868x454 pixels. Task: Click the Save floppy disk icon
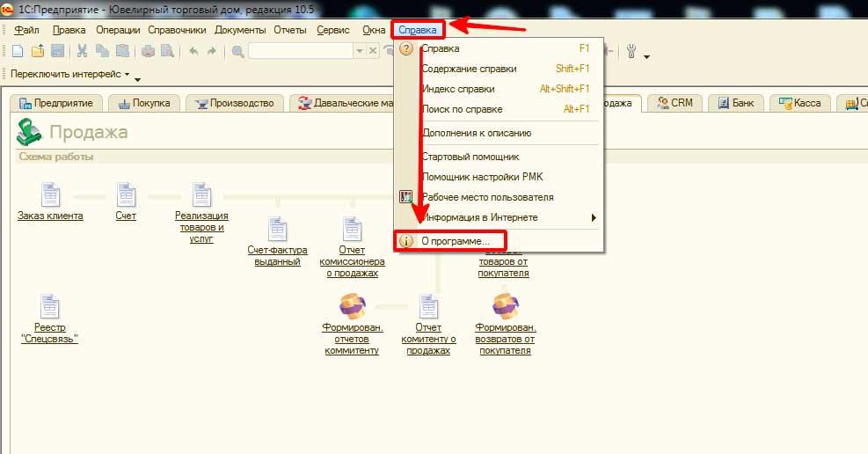(57, 52)
